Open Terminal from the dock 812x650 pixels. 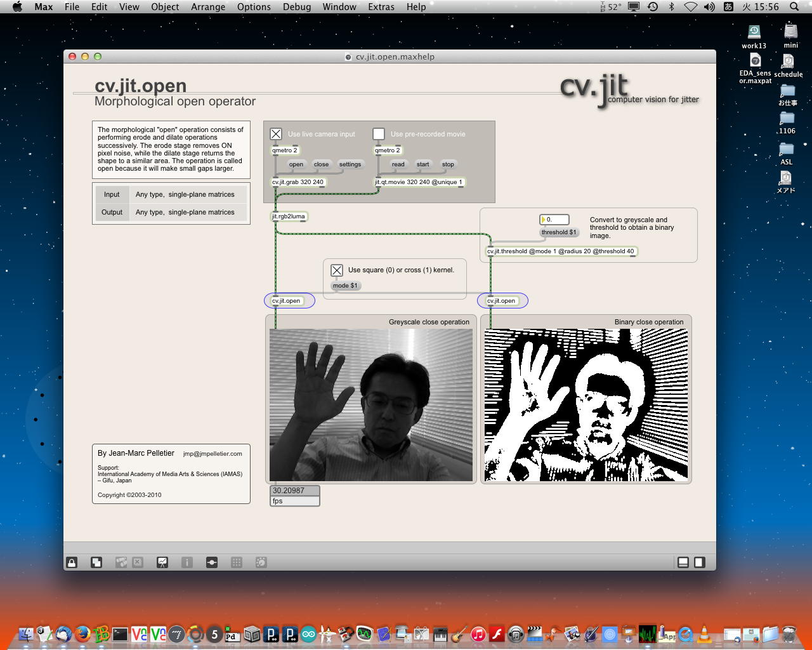tap(120, 633)
